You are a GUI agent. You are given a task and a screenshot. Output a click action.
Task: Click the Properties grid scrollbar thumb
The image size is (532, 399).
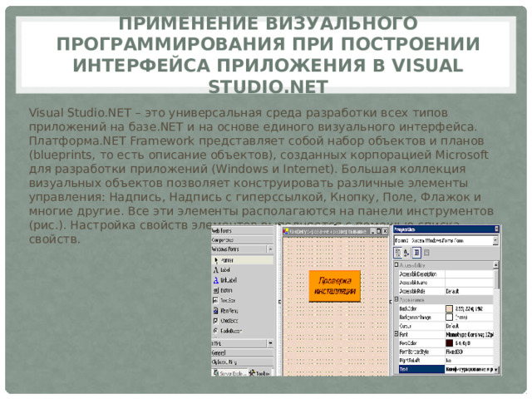pyautogui.click(x=496, y=279)
